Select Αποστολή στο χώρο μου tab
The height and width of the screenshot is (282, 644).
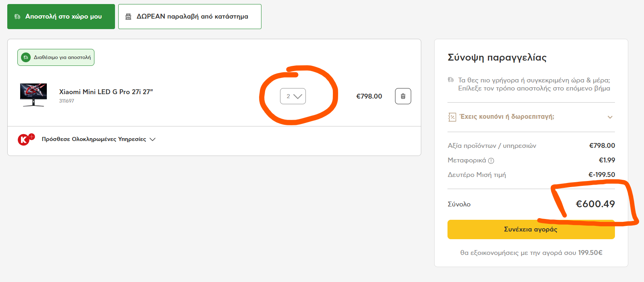pos(61,17)
